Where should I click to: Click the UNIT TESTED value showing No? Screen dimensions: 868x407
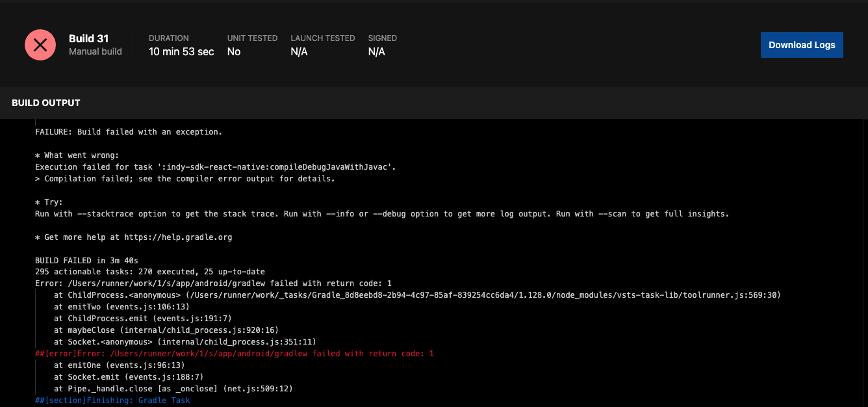233,51
